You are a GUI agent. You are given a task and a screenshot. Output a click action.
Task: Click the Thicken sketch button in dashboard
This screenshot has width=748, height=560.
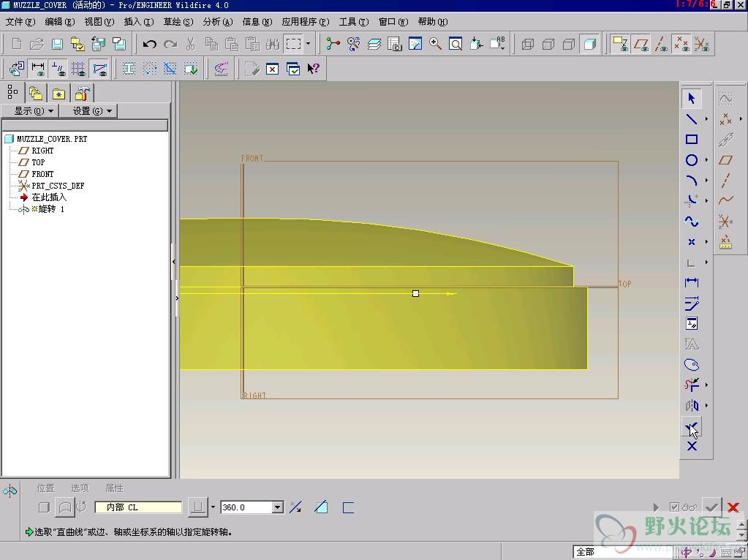click(348, 507)
